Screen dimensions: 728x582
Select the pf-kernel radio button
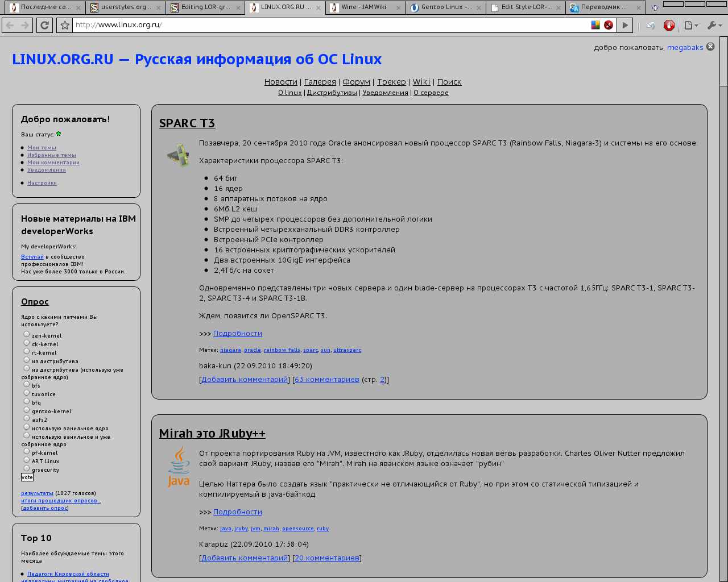coord(26,451)
